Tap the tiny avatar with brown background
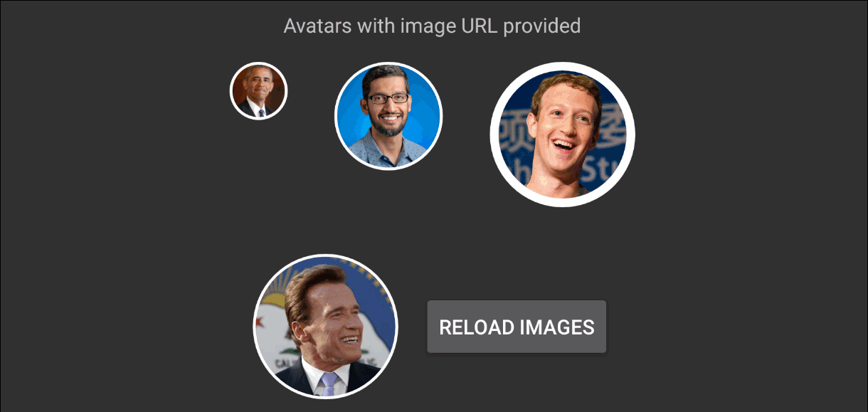868x412 pixels. tap(258, 91)
